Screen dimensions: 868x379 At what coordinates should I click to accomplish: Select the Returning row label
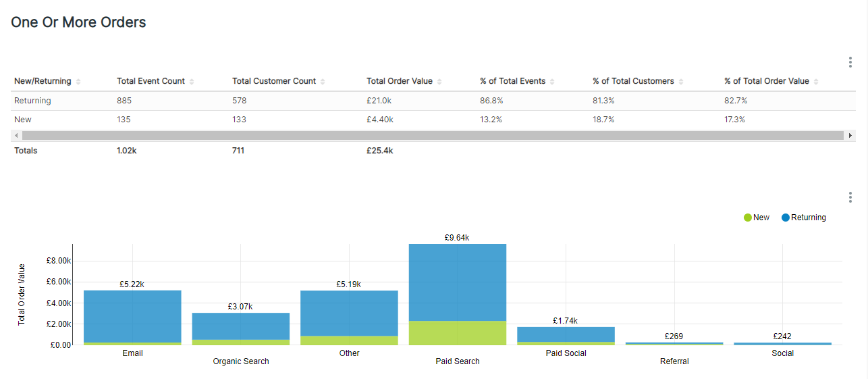point(32,101)
